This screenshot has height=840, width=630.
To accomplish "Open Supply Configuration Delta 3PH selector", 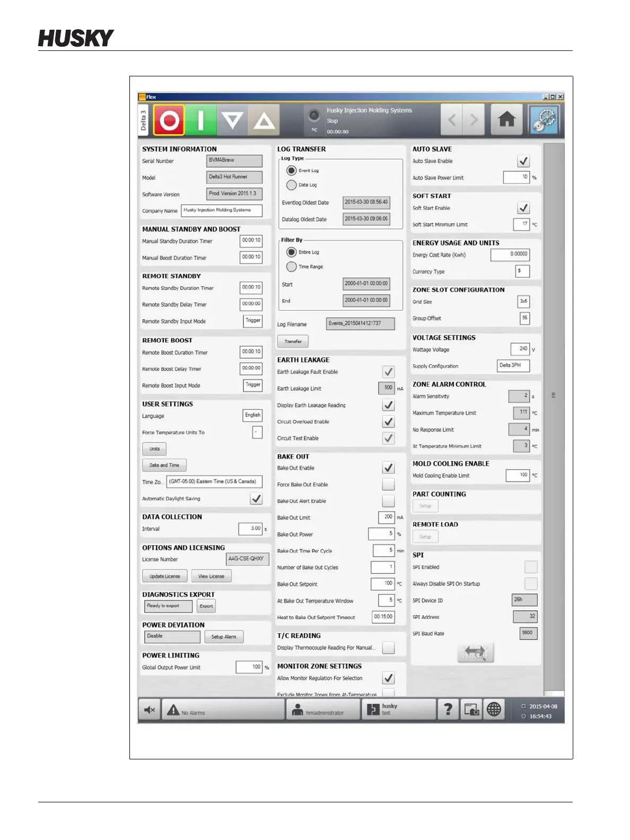I will click(513, 366).
